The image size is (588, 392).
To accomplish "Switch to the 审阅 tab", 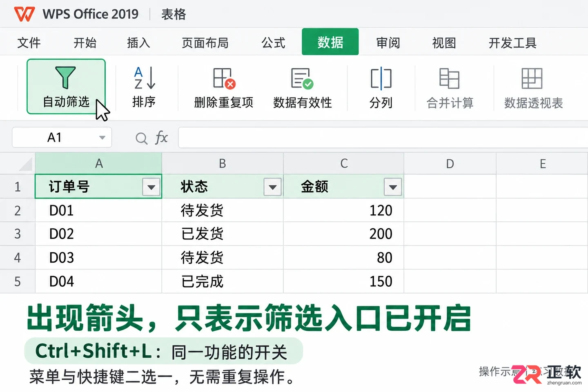I will coord(388,42).
